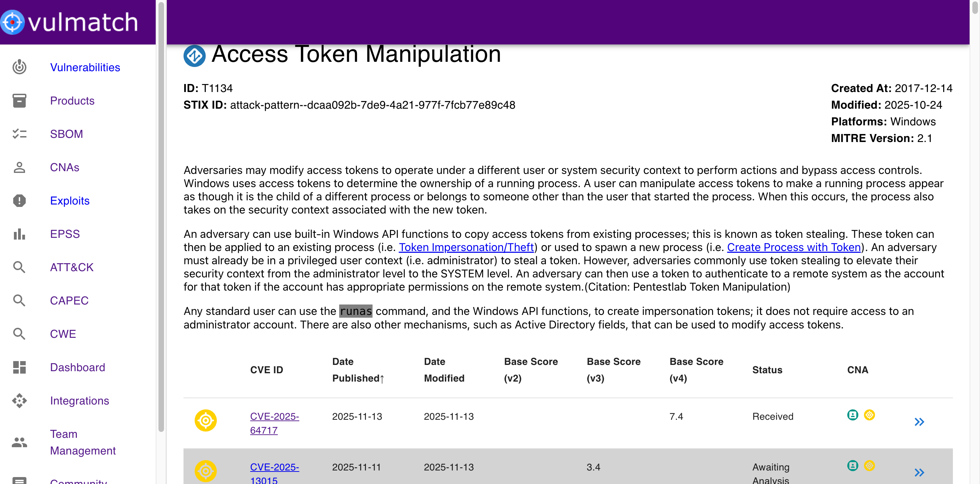Screen dimensions: 980x484
Task: Click the Integrations diamond dots icon
Action: pos(19,401)
